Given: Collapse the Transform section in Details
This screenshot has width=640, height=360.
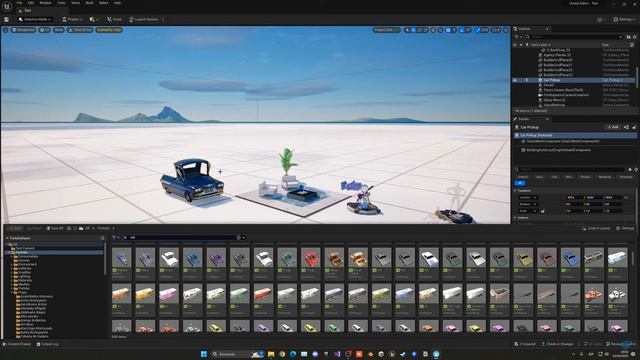Looking at the screenshot, I should click(516, 191).
